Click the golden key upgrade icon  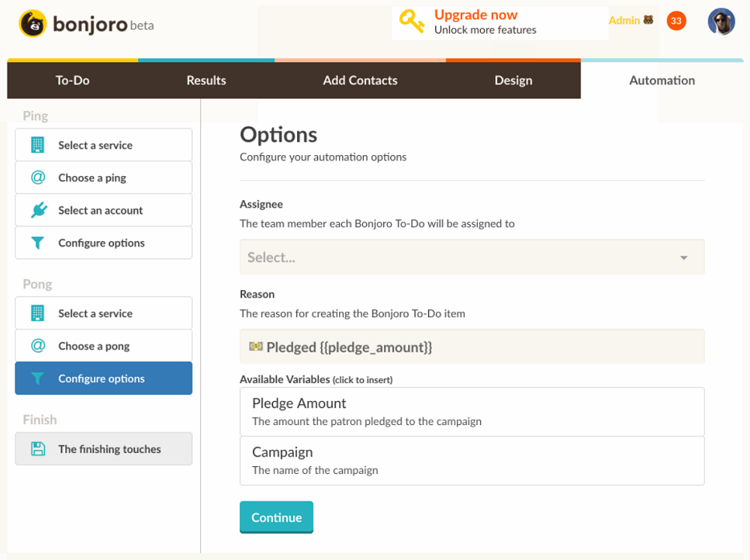point(412,22)
